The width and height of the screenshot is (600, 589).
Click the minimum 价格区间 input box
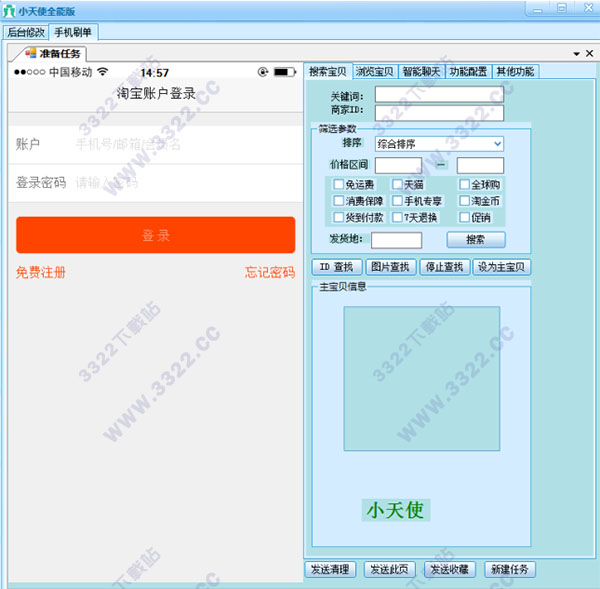coord(398,165)
